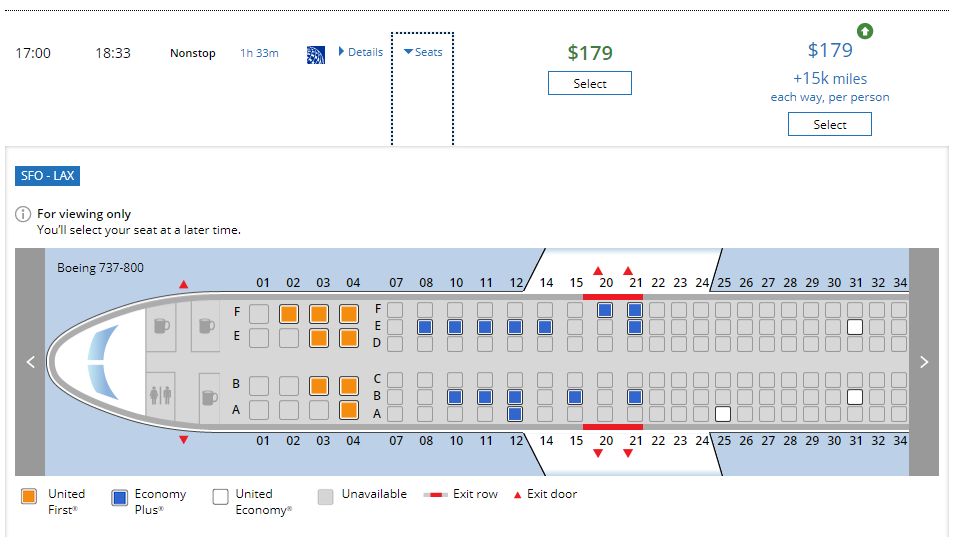
Task: Click the galley cup icon near row B
Action: (209, 398)
